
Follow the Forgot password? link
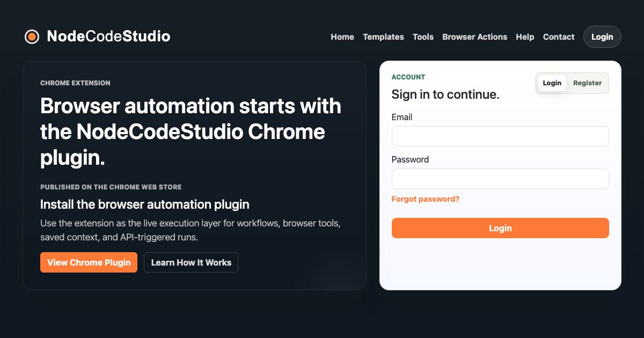[426, 199]
